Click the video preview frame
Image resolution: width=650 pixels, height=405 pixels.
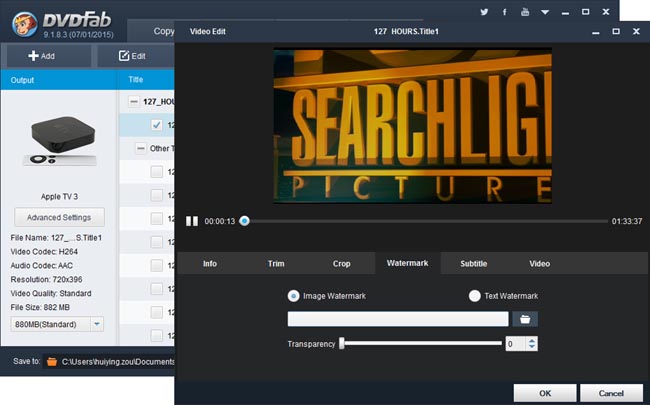point(412,126)
